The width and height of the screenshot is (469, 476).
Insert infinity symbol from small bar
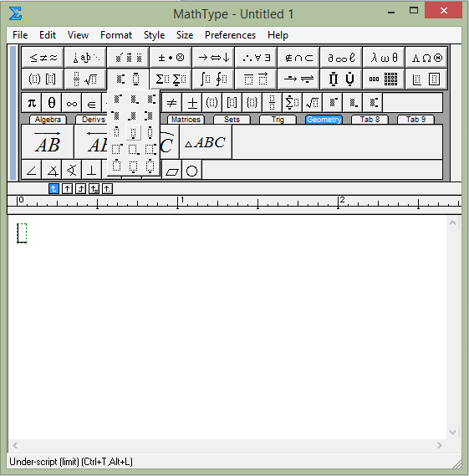tap(72, 103)
